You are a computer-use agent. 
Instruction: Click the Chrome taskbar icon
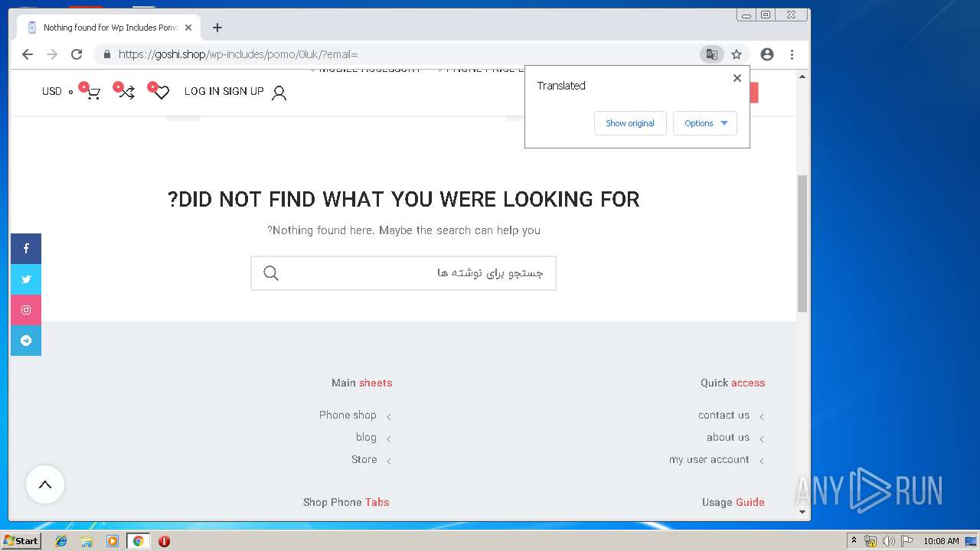click(x=138, y=541)
